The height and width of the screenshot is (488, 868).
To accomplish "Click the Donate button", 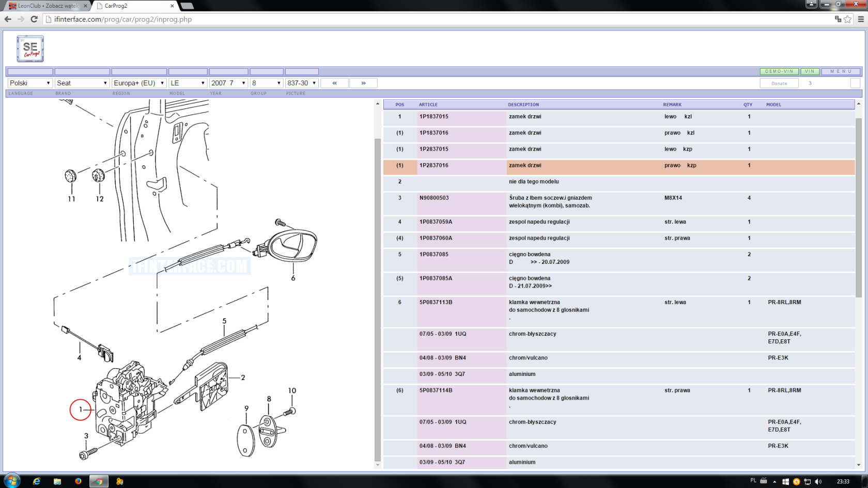I will coord(779,83).
